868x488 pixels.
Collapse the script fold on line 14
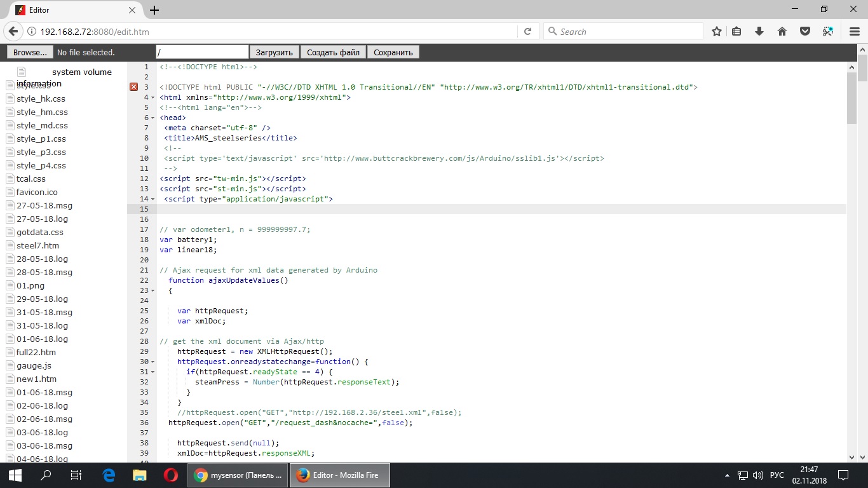click(x=153, y=199)
